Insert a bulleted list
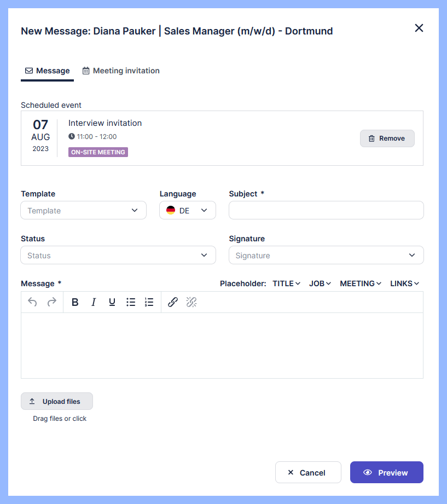This screenshot has height=504, width=447. coord(131,302)
